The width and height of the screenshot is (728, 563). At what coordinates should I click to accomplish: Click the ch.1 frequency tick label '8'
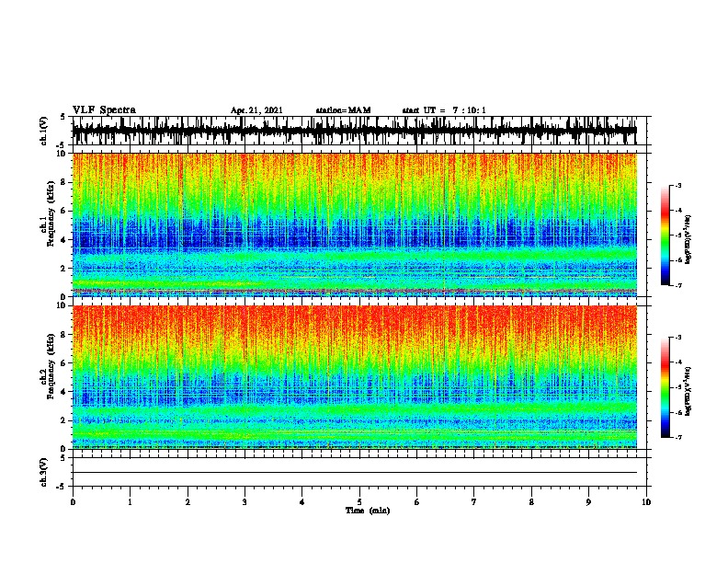(64, 182)
